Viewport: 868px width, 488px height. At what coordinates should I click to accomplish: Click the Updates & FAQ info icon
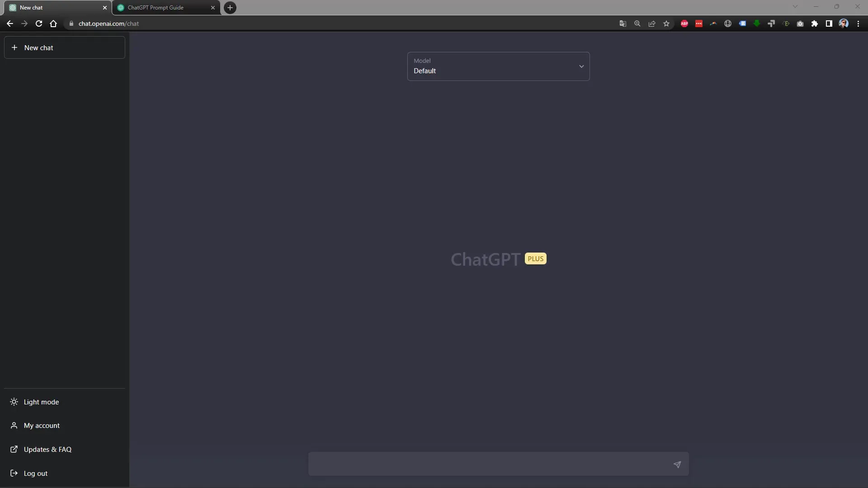[x=14, y=449]
